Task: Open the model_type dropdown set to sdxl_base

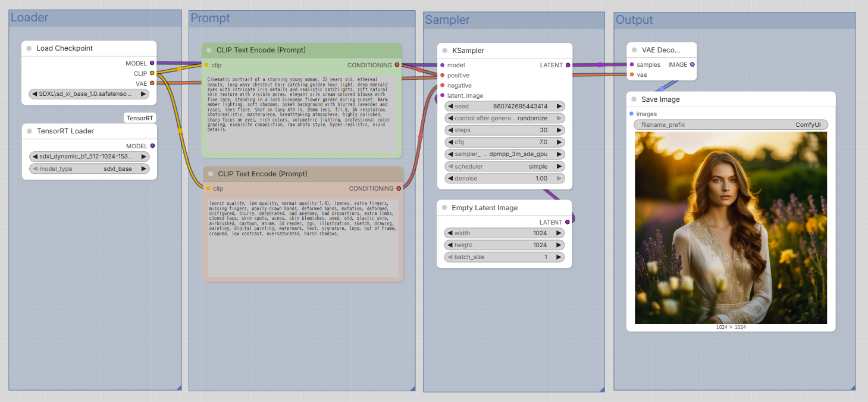Action: coord(89,169)
